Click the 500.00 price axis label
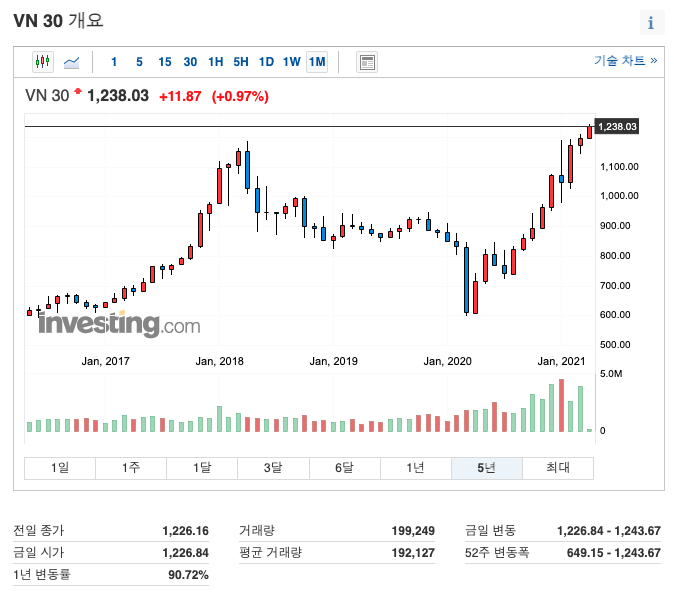The image size is (674, 599). pyautogui.click(x=615, y=345)
